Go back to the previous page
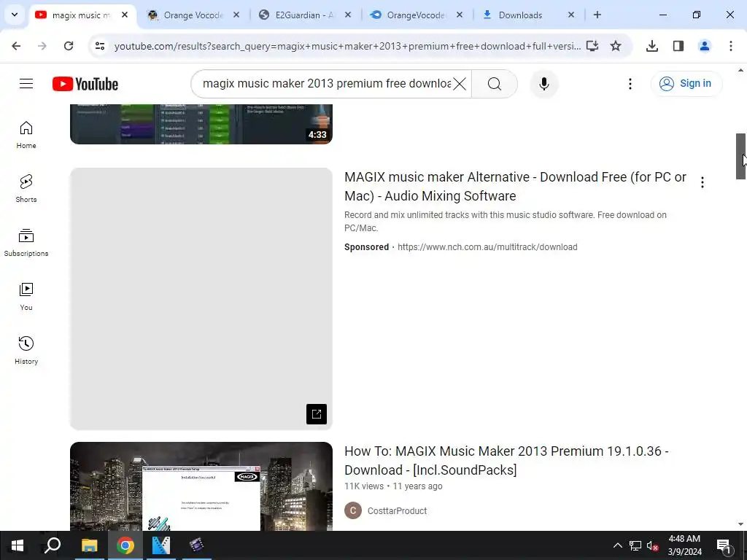 (x=16, y=46)
